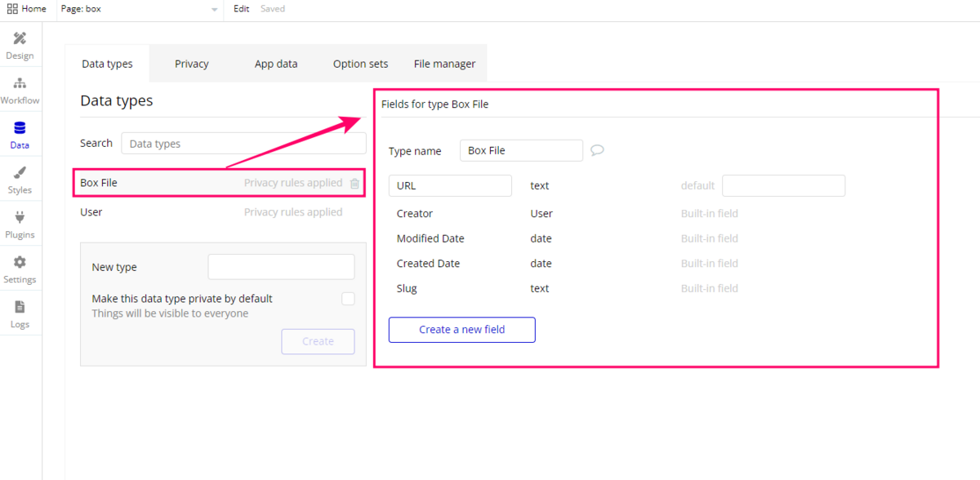Viewport: 980px width, 480px height.
Task: Delete the Box File data type
Action: (354, 184)
